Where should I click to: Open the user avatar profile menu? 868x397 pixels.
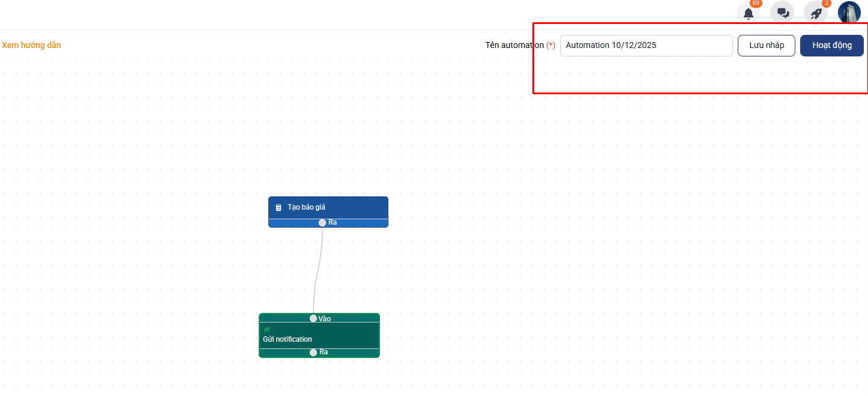(849, 13)
